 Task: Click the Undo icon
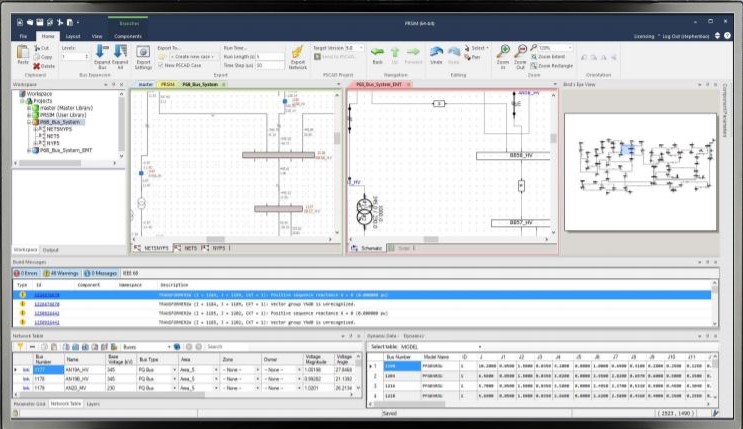[436, 52]
